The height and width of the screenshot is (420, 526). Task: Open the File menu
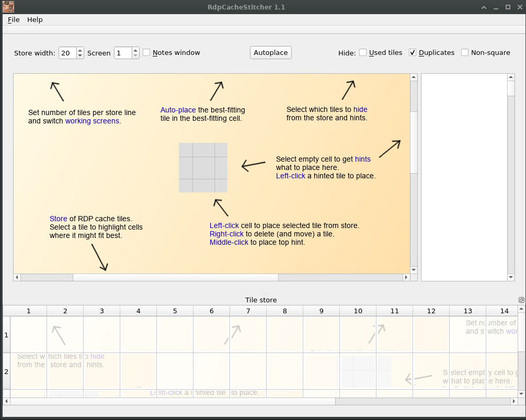click(x=14, y=19)
